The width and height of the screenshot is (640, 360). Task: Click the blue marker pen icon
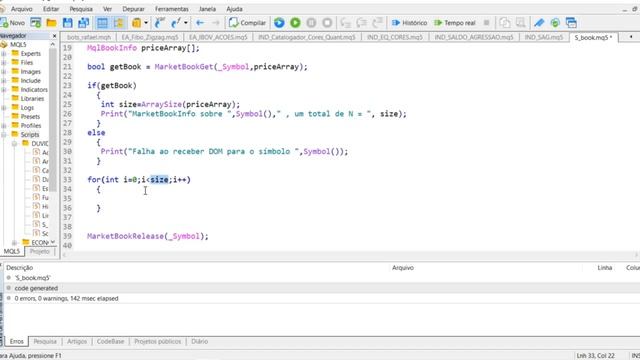539,23
